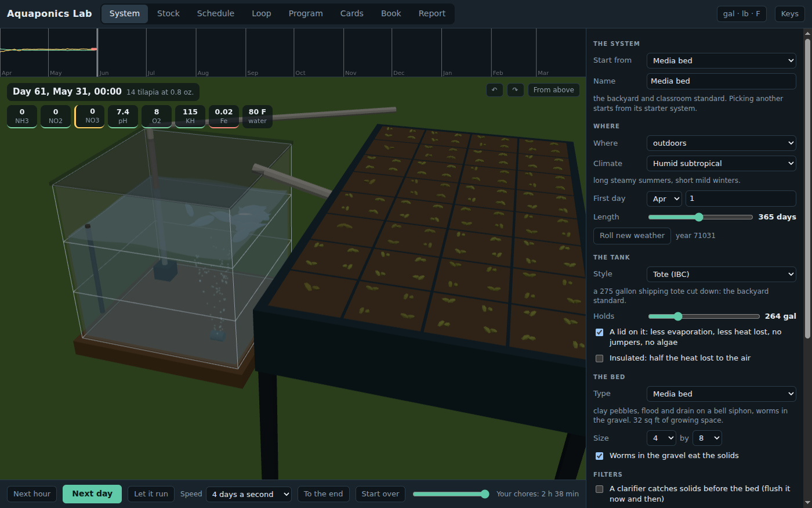The width and height of the screenshot is (812, 508).
Task: Select the NH3 reading chip
Action: click(x=22, y=116)
